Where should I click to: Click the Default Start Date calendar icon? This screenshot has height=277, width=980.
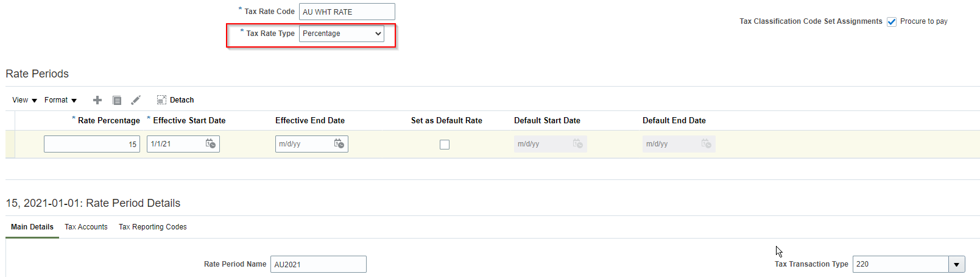[577, 144]
